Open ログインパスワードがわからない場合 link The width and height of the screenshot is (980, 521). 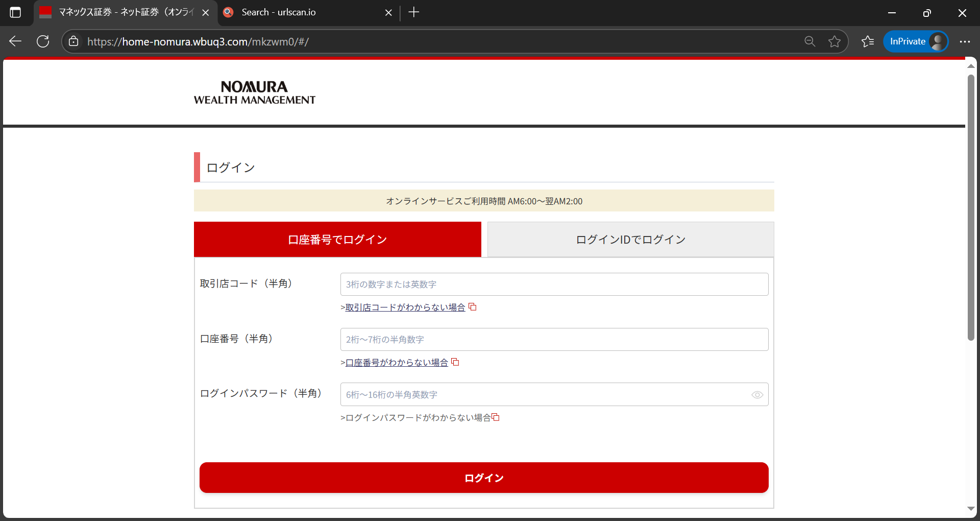pyautogui.click(x=418, y=418)
